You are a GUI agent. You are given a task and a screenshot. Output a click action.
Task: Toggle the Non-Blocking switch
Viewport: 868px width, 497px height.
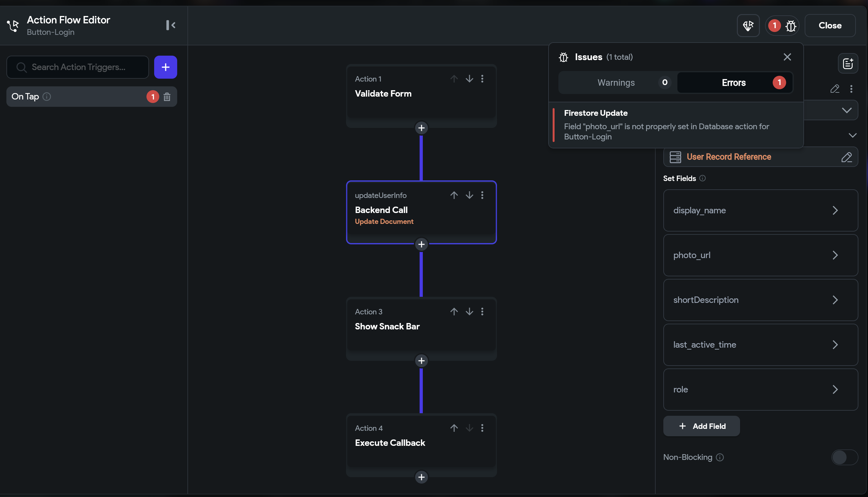point(844,457)
